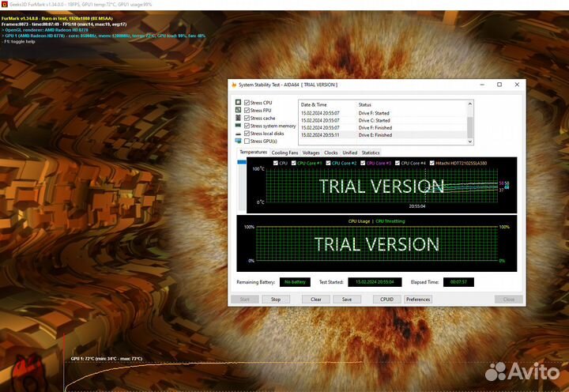The width and height of the screenshot is (569, 392).
Task: Toggle the Hitachi HDT721025SLA380 graph checkbox
Action: 431,163
